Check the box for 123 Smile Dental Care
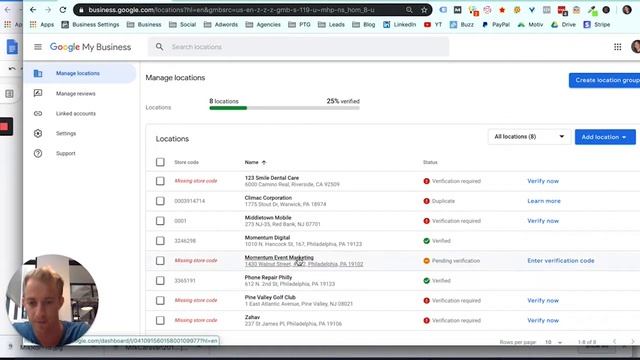 [160, 181]
